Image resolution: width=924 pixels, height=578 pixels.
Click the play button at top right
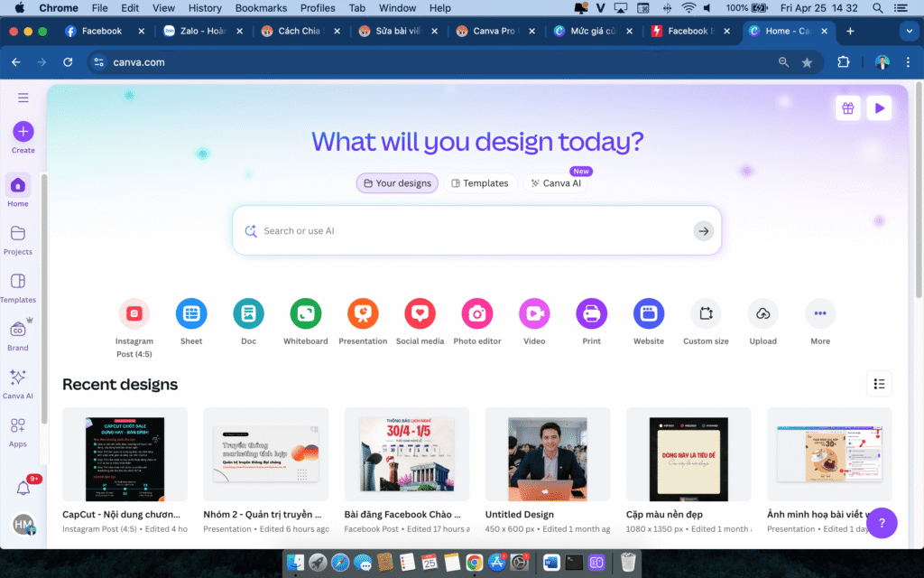click(x=879, y=108)
